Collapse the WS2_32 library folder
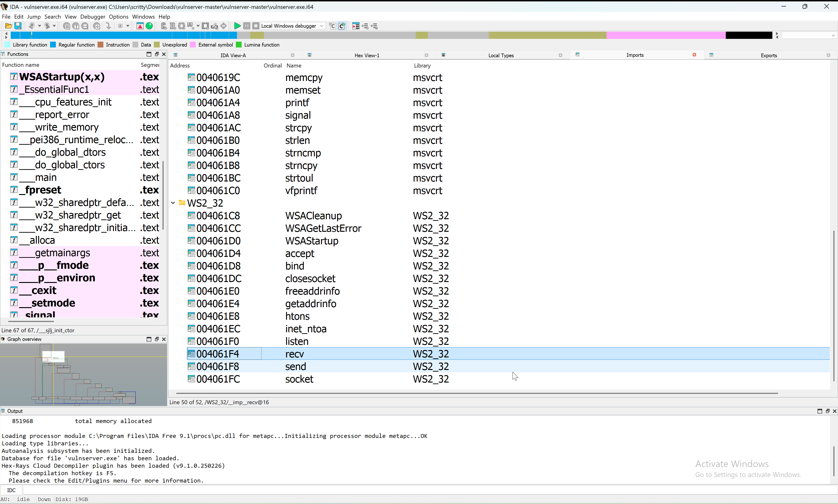Viewport: 838px width, 504px height. [x=173, y=203]
